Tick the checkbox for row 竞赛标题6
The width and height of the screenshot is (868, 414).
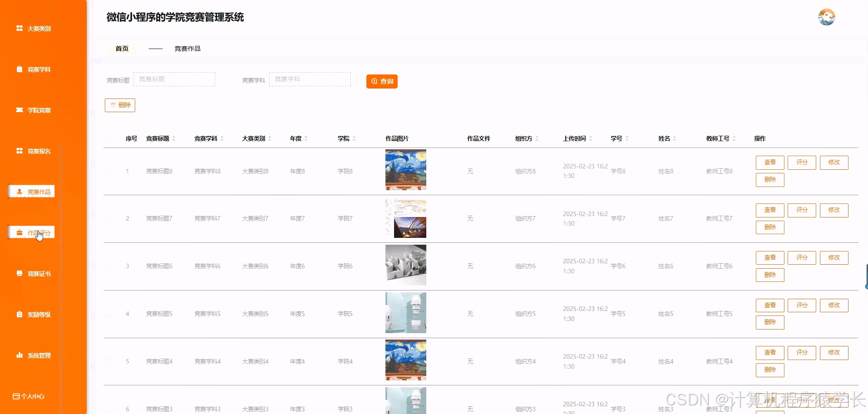(x=108, y=266)
